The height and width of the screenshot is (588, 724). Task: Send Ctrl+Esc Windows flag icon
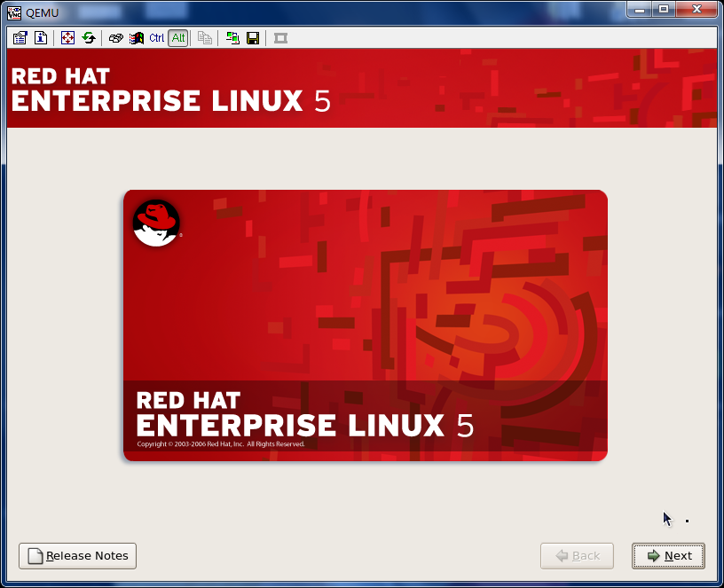[137, 38]
